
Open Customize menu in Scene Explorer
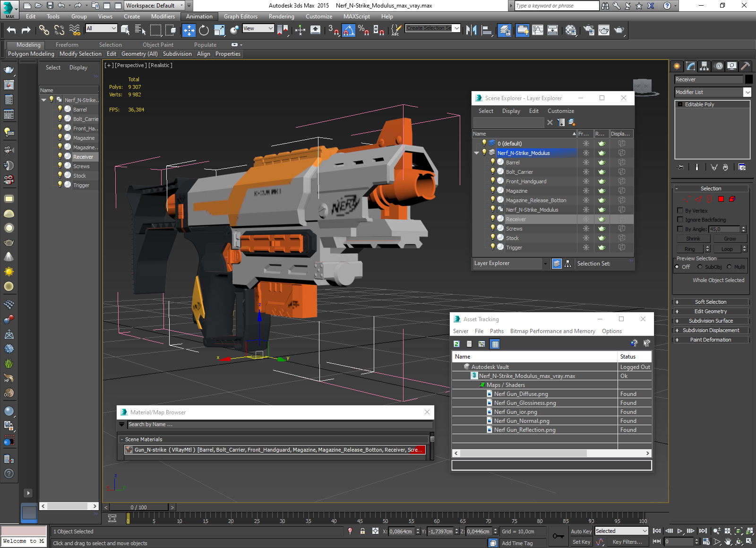coord(560,111)
